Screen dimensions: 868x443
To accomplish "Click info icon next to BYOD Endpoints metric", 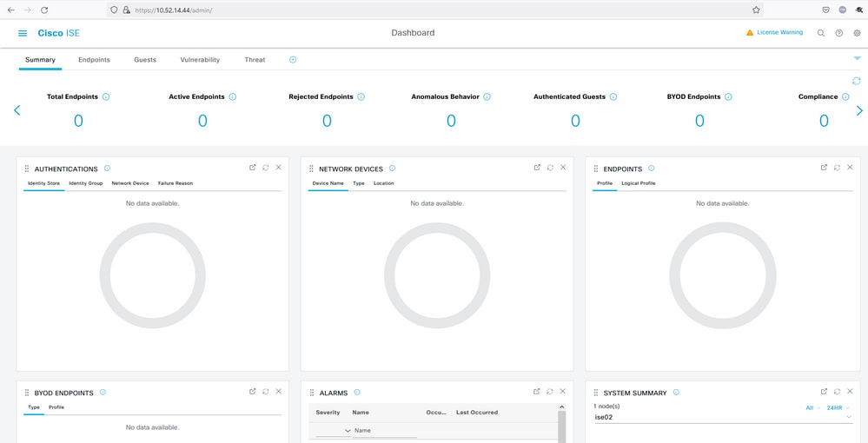I will coord(728,96).
